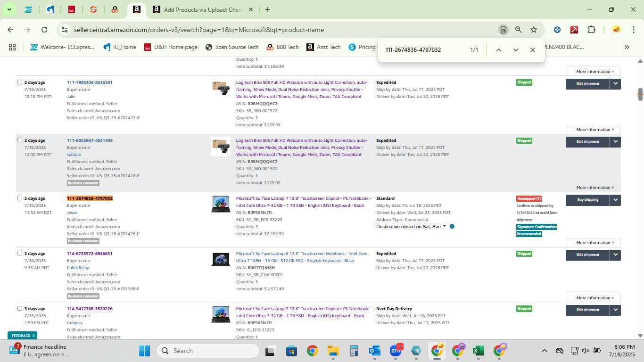The width and height of the screenshot is (644, 362).
Task: Reload the current page
Action: 44,30
